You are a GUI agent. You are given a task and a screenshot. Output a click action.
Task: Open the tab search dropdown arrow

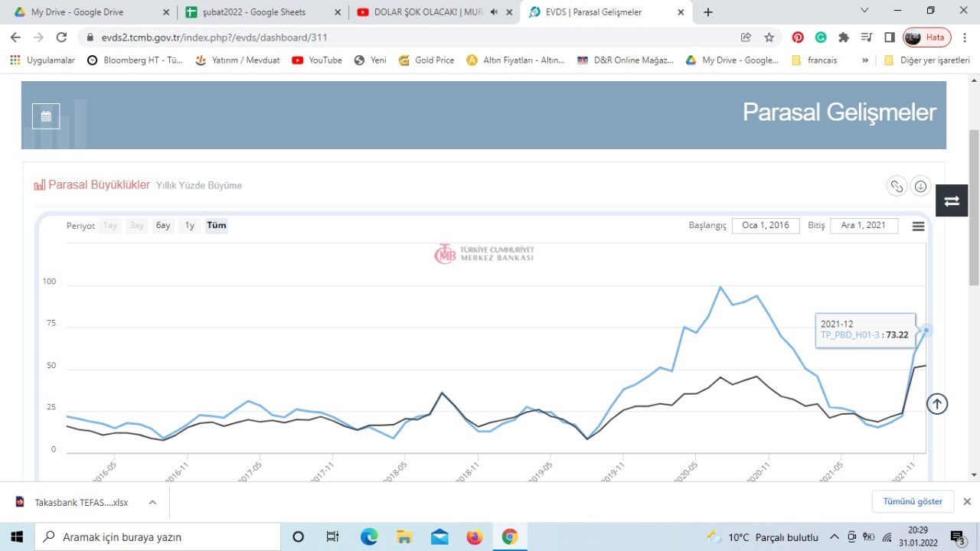coord(864,11)
